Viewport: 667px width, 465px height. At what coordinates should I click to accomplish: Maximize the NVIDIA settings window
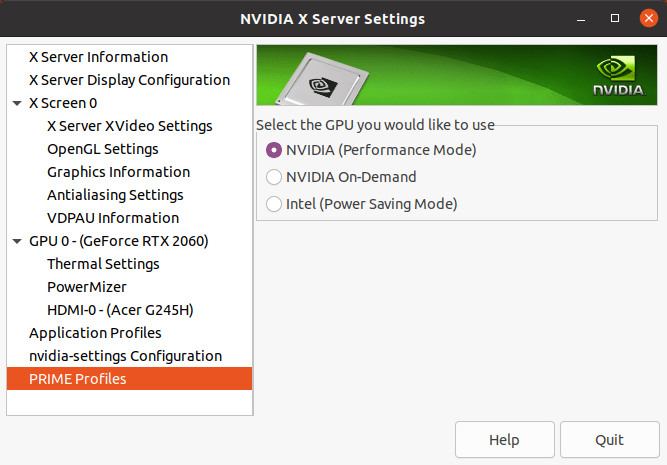[x=615, y=18]
